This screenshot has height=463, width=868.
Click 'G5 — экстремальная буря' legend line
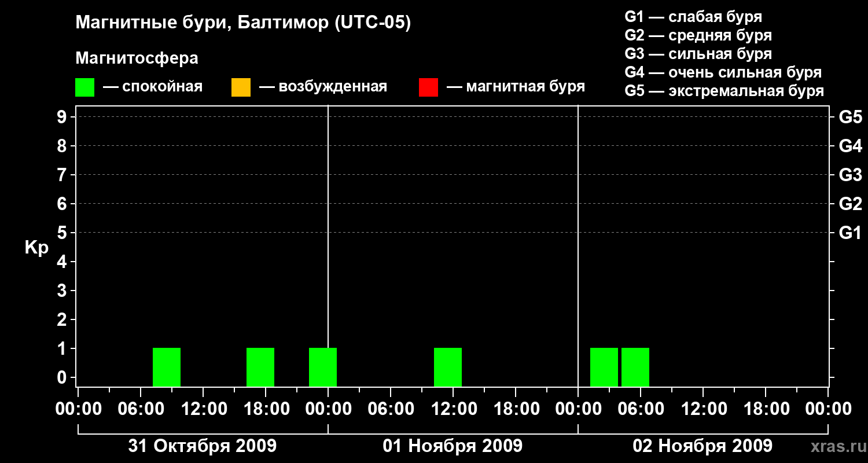pos(724,91)
